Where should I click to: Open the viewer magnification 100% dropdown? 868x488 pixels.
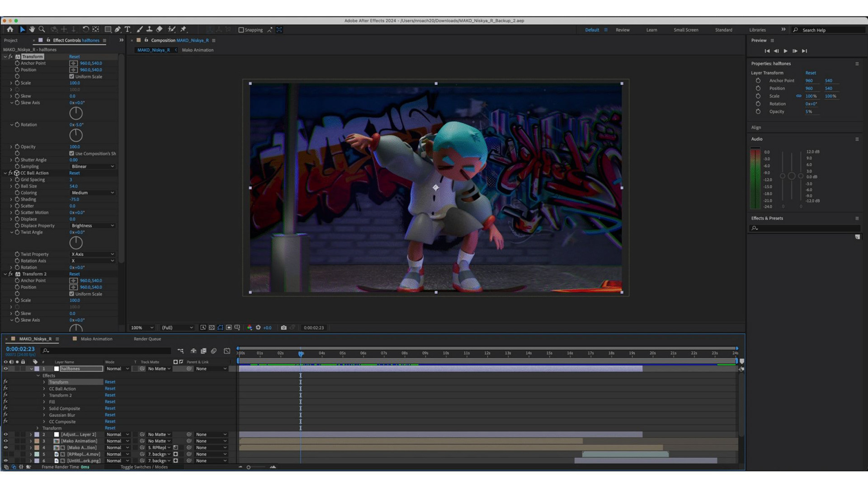[142, 328]
